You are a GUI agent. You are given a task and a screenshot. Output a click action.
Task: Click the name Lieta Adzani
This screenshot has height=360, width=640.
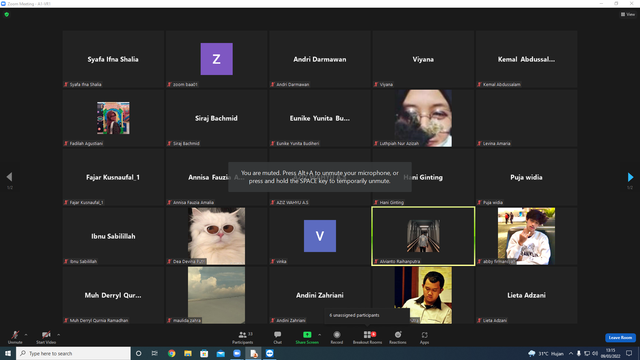(526, 295)
